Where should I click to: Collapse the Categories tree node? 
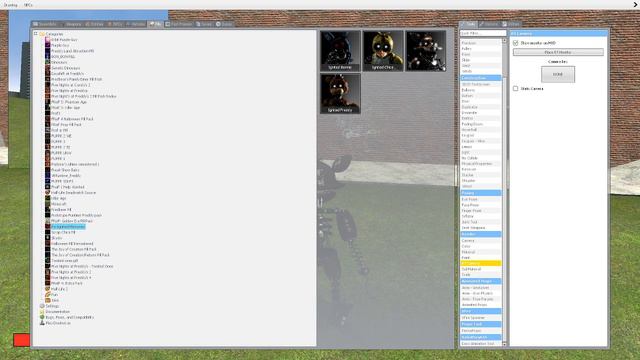36,34
